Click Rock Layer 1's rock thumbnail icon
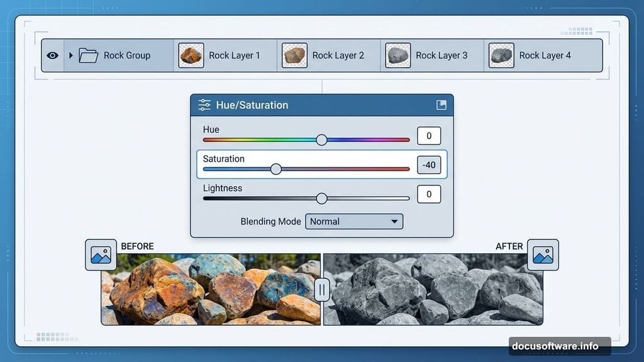644x362 pixels. (x=191, y=55)
